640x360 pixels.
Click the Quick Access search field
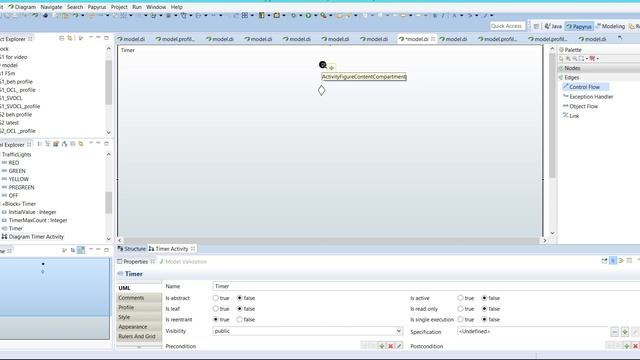tap(507, 26)
